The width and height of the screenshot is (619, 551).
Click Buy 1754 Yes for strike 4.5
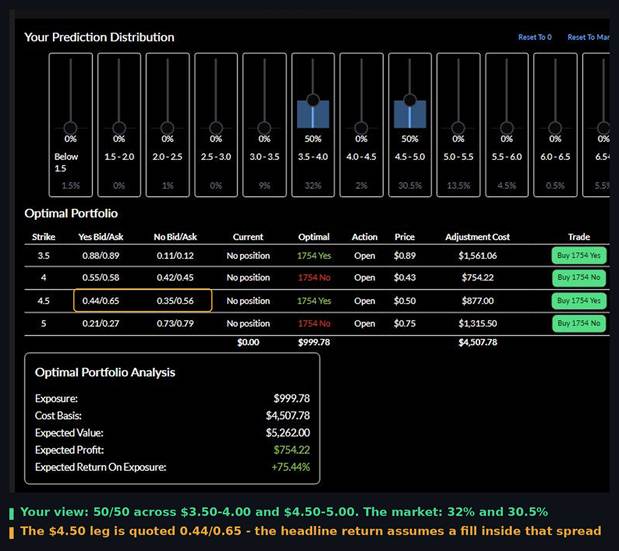pyautogui.click(x=579, y=300)
